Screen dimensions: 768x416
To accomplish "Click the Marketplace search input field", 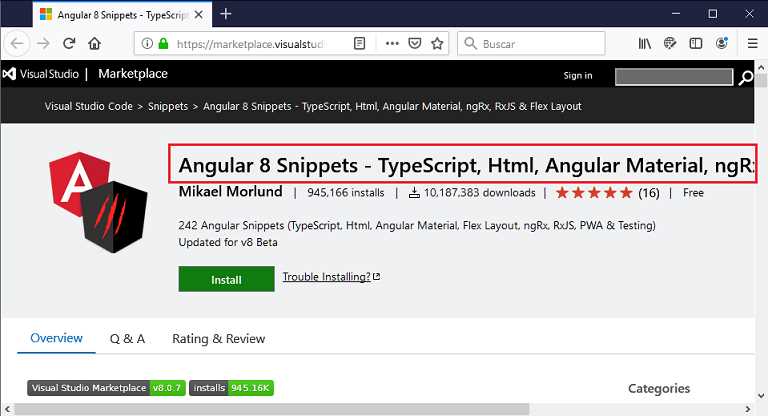I will (x=674, y=77).
